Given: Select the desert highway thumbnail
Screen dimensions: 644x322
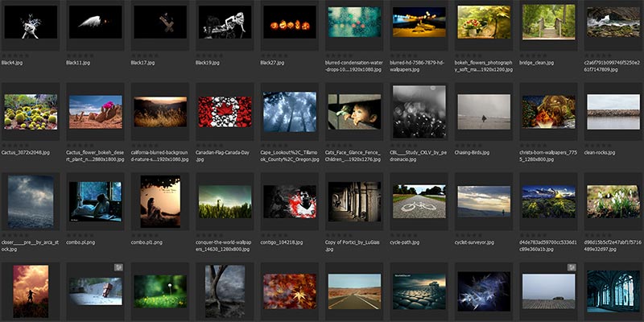Looking at the screenshot, I should point(354,291).
